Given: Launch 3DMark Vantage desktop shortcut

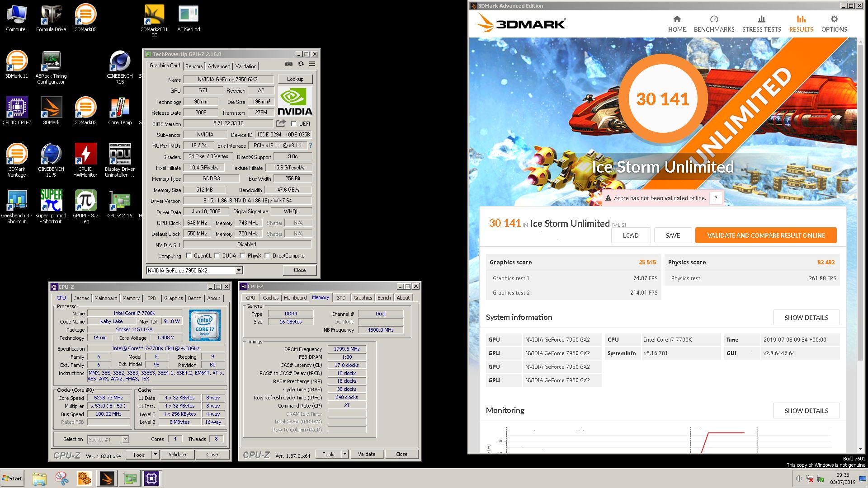Looking at the screenshot, I should point(17,160).
